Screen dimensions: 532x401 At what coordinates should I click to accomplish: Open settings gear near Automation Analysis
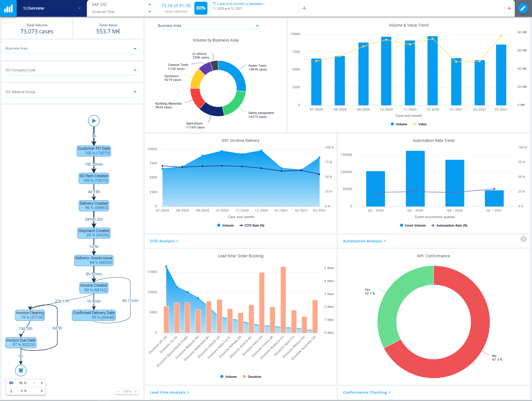coord(523,239)
